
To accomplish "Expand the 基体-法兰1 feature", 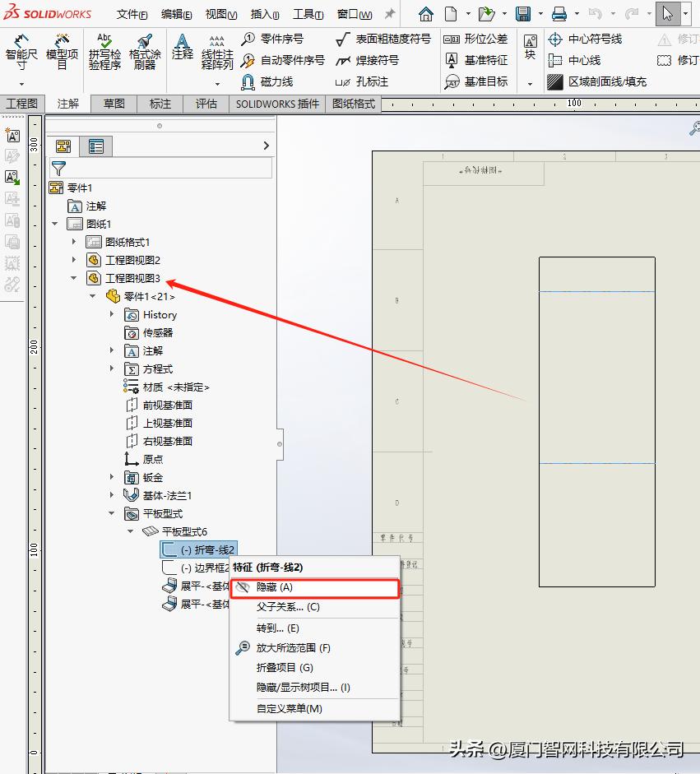I will pos(112,494).
